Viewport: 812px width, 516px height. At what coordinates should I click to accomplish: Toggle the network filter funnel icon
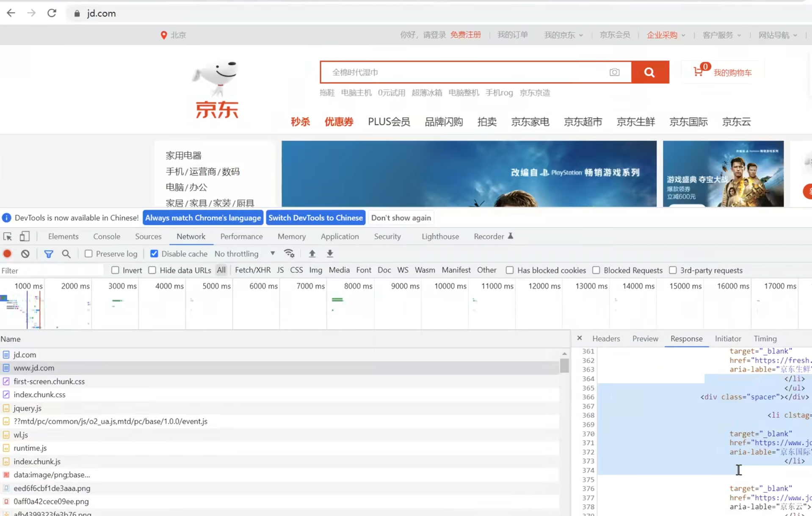click(x=49, y=254)
